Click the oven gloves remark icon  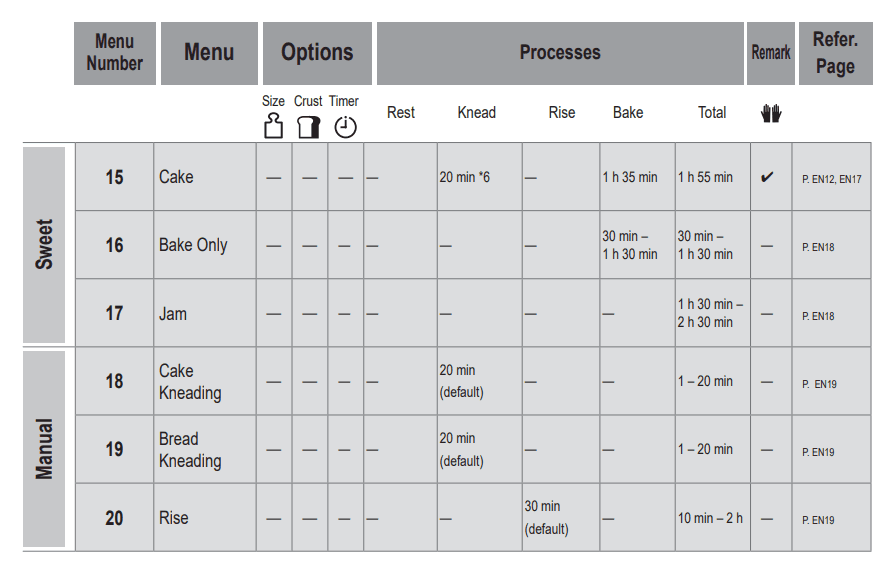click(x=770, y=114)
